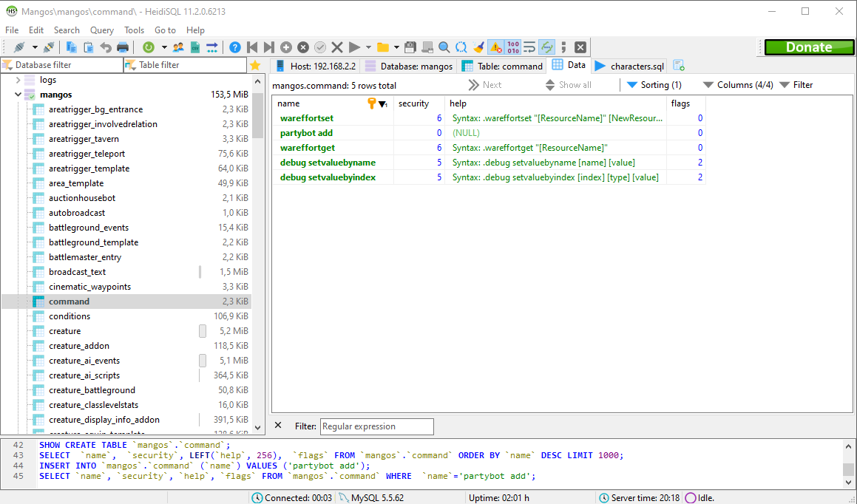Click the blue Help question mark icon
This screenshot has width=857, height=504.
[x=235, y=47]
